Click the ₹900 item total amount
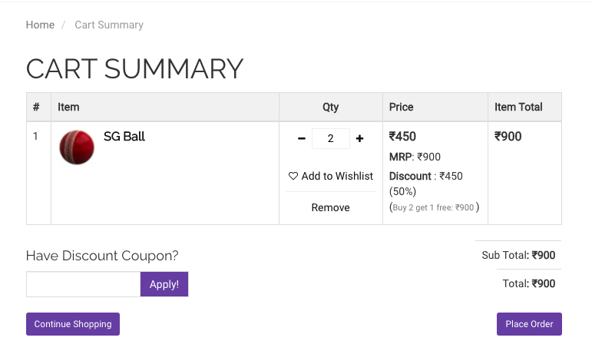The height and width of the screenshot is (364, 592). coord(508,137)
